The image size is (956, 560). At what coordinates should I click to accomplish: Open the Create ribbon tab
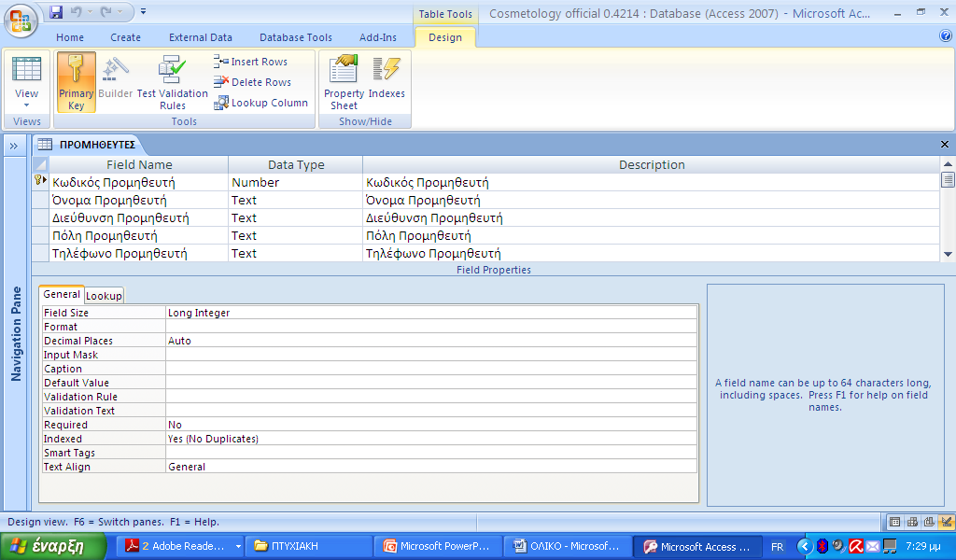pos(126,37)
